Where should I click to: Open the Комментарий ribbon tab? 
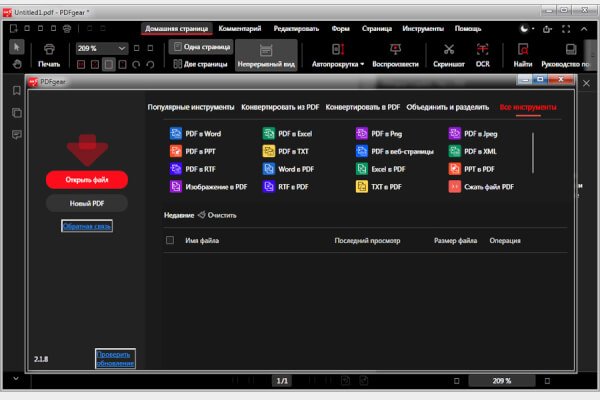tap(240, 29)
